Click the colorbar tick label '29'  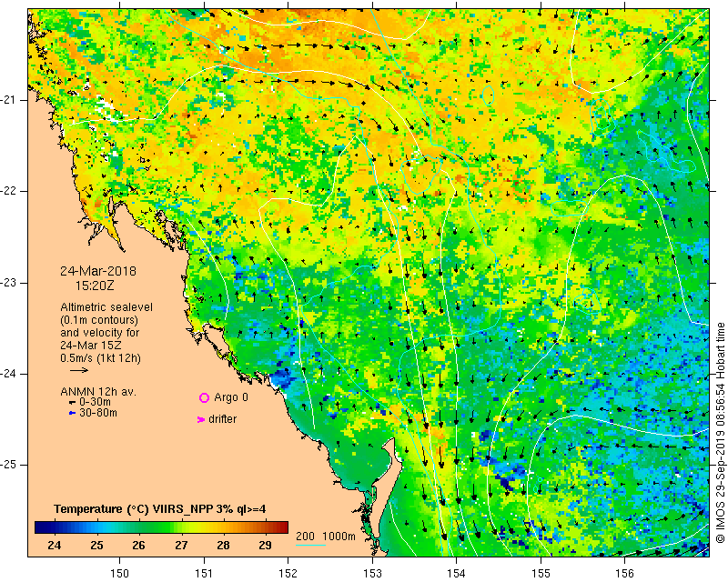[x=265, y=546]
